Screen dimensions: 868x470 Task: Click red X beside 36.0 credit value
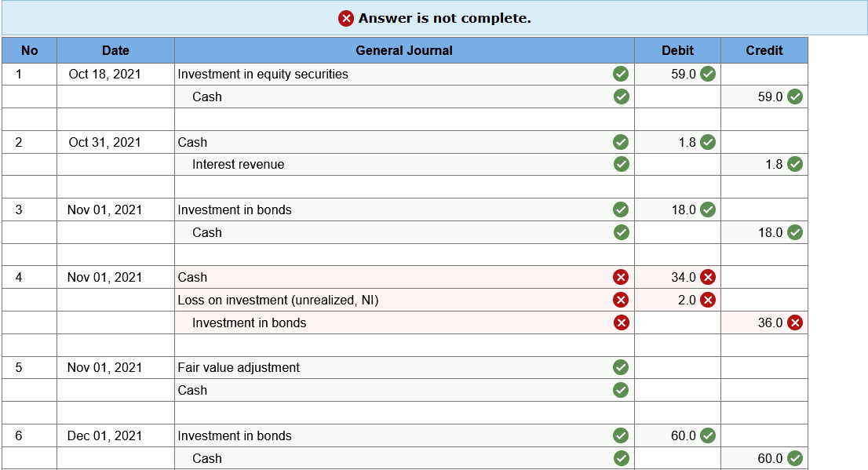click(795, 322)
